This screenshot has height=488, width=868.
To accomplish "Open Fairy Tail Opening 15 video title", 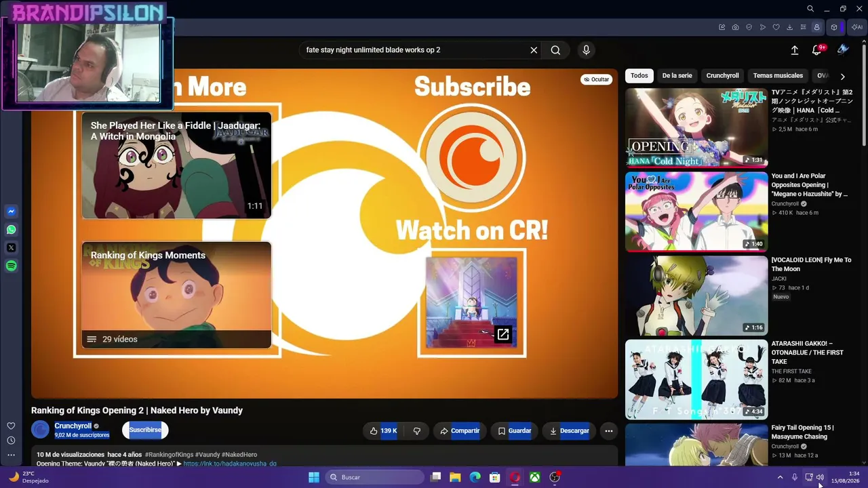I will tap(803, 432).
